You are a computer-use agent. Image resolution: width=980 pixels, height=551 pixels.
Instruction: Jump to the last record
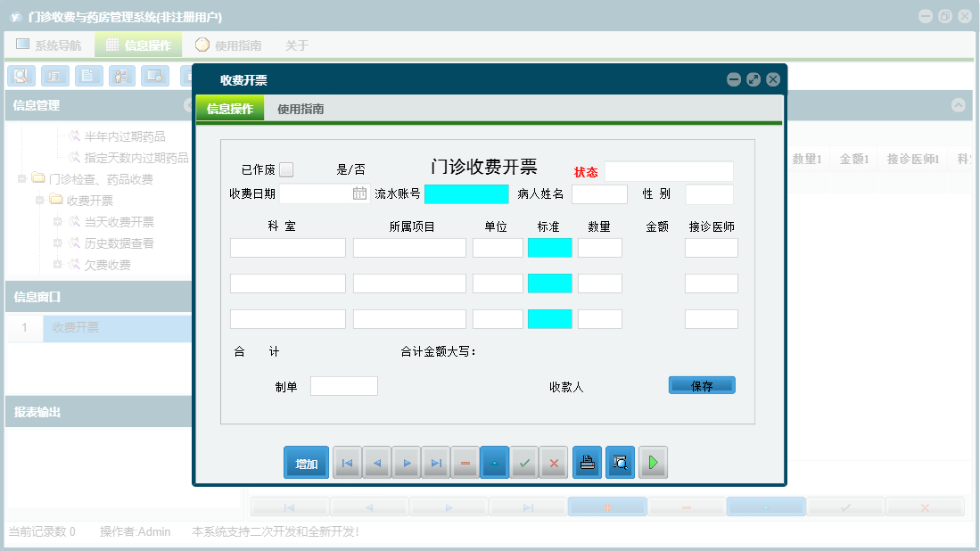click(435, 463)
